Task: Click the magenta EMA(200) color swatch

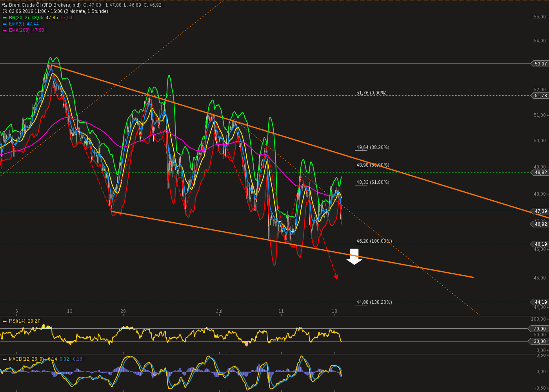Action: click(x=5, y=30)
